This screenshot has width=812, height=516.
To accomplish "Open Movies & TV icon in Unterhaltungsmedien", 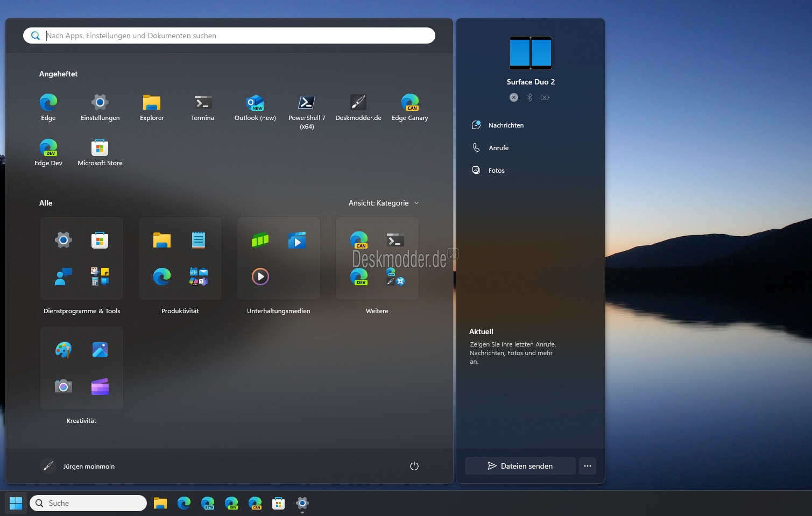I will 297,240.
